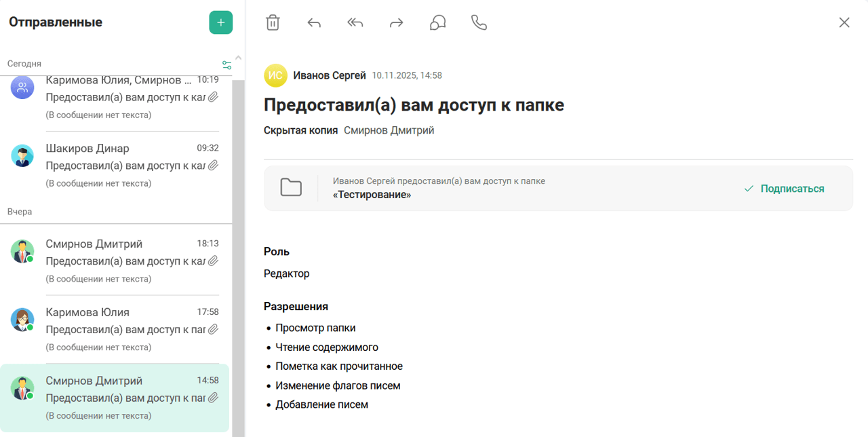Delete the open email using the trash icon
Viewport: 868px width, 437px height.
click(273, 22)
